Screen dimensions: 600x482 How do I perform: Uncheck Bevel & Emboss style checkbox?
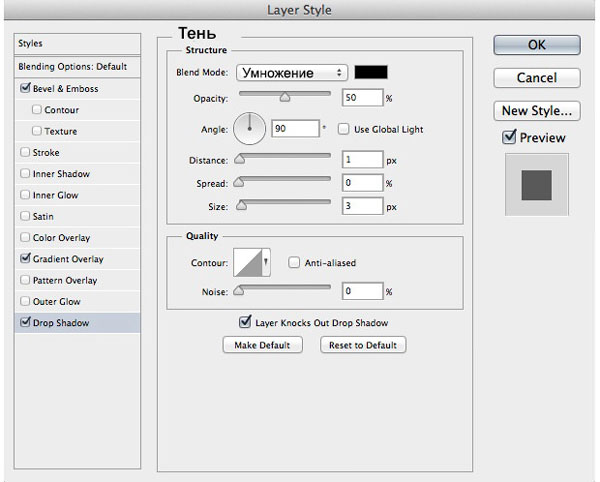tap(25, 88)
